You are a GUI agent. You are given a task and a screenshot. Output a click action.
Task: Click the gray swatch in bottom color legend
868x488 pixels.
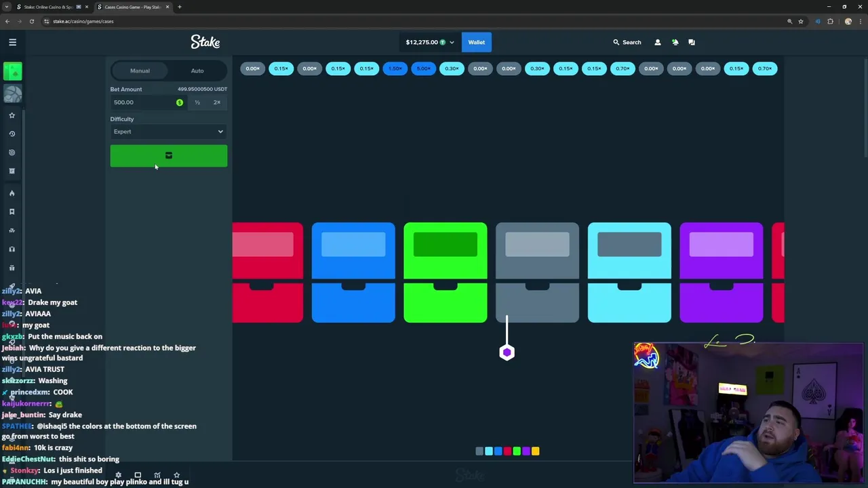pyautogui.click(x=479, y=451)
